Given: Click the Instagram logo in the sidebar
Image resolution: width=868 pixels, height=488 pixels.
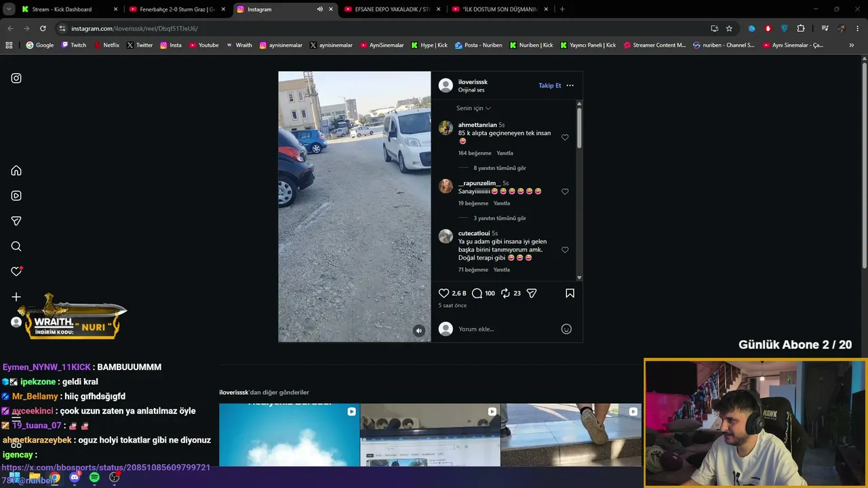Looking at the screenshot, I should tap(16, 78).
